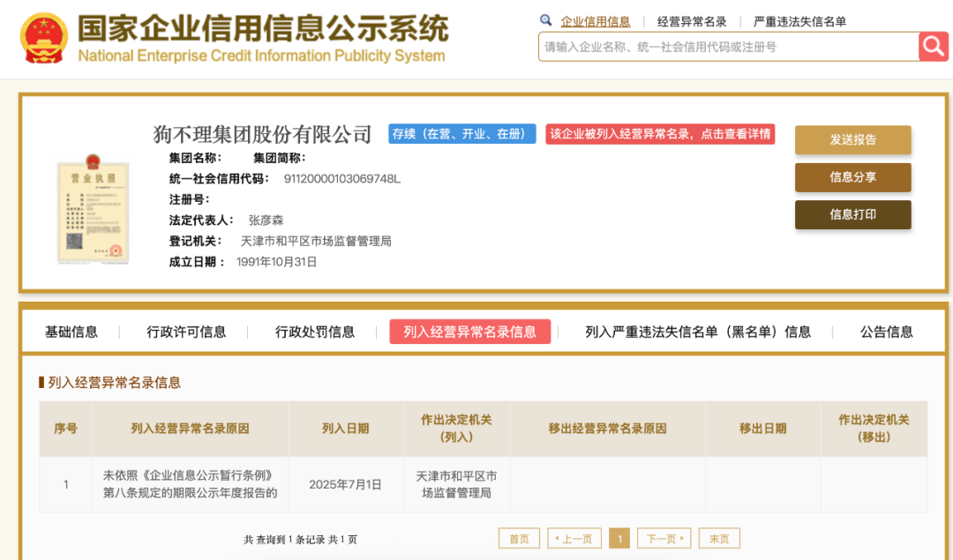Go to next page with 下一页
Viewport: 953px width, 560px height.
pos(664,539)
